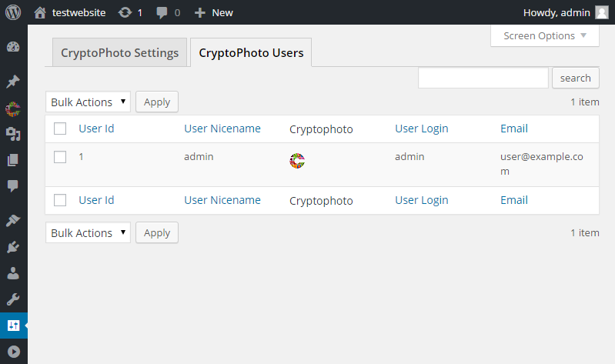615x364 pixels.
Task: Sort by User Id in header
Action: (x=96, y=129)
